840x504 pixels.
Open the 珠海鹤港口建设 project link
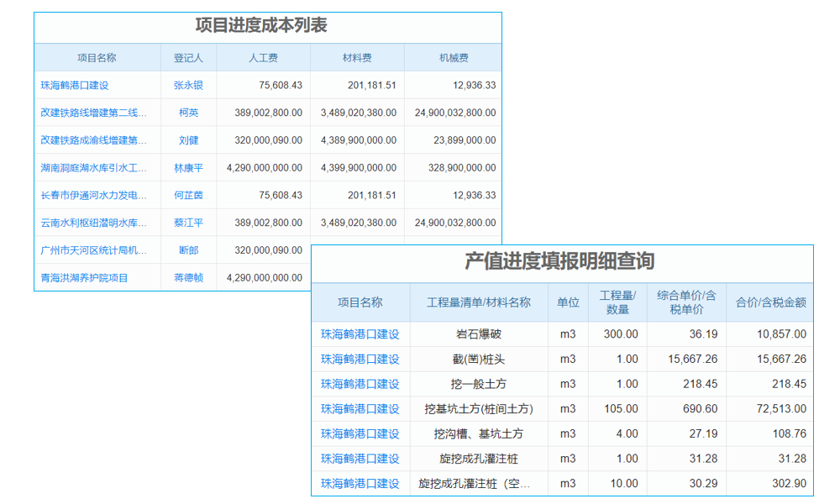point(77,85)
